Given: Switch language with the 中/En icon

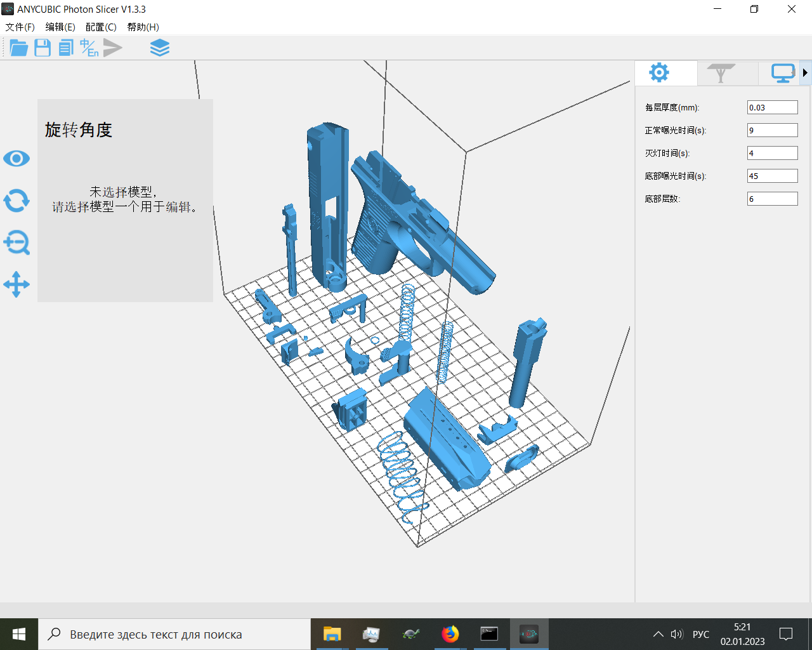Looking at the screenshot, I should pyautogui.click(x=89, y=48).
